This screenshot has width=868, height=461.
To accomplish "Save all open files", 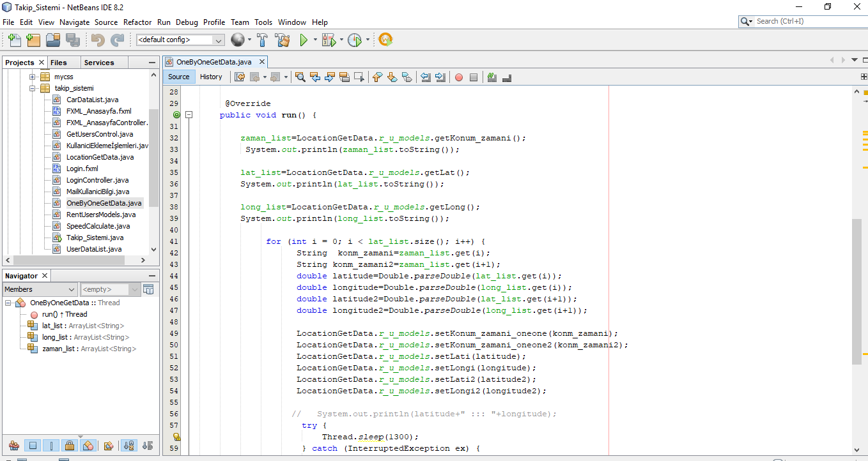I will (x=72, y=40).
